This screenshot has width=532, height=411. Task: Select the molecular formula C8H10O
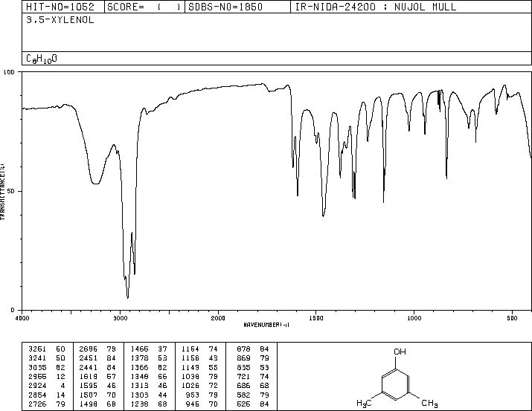(42, 59)
